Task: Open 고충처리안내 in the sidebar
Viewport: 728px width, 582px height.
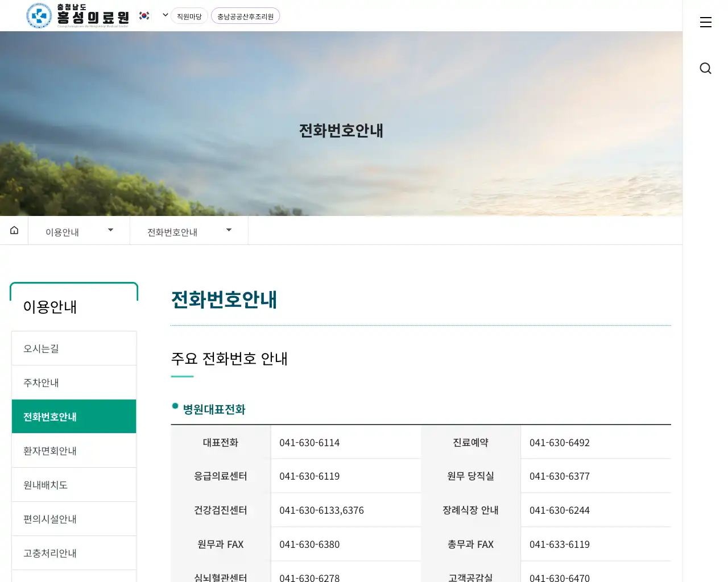Action: [x=74, y=553]
